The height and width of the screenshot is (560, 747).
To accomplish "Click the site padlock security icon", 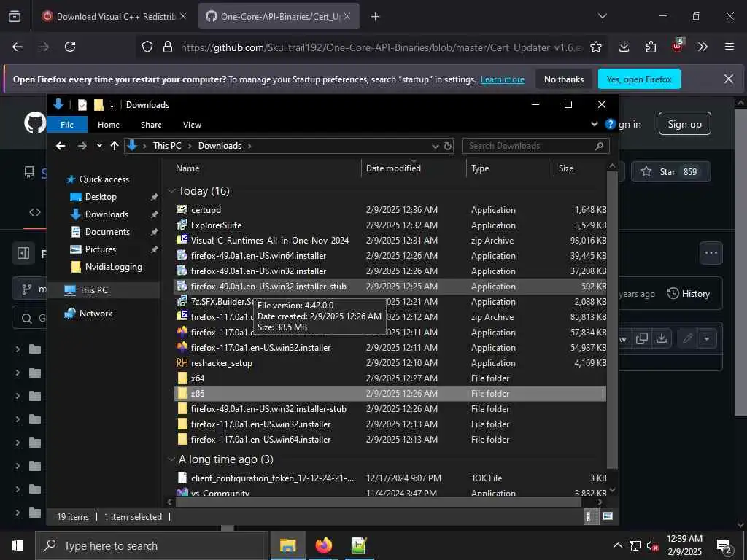I will (x=167, y=47).
